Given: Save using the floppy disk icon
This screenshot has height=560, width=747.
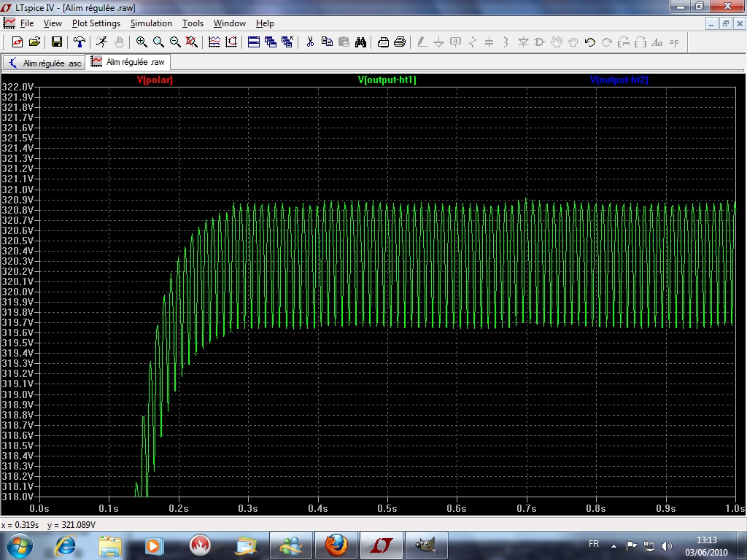Looking at the screenshot, I should tap(57, 42).
